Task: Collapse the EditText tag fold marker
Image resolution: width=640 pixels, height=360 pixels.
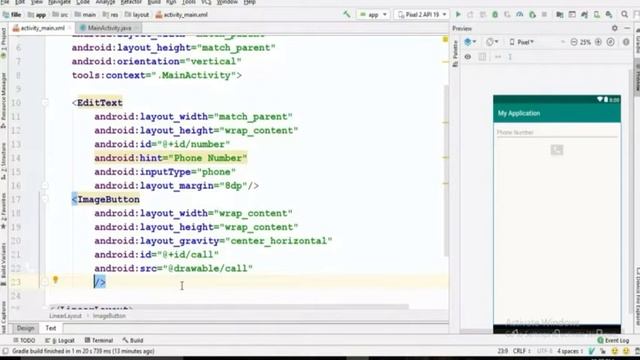Action: (x=45, y=103)
